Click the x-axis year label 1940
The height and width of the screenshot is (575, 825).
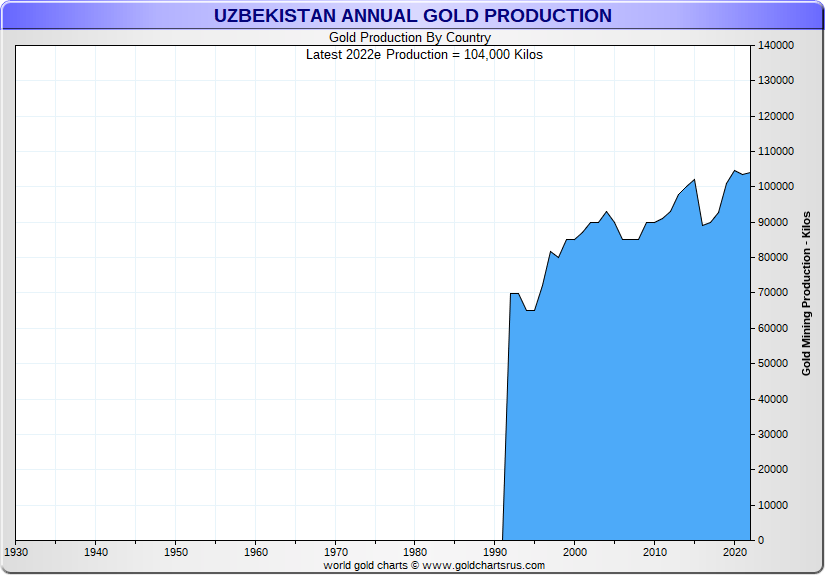pyautogui.click(x=96, y=552)
